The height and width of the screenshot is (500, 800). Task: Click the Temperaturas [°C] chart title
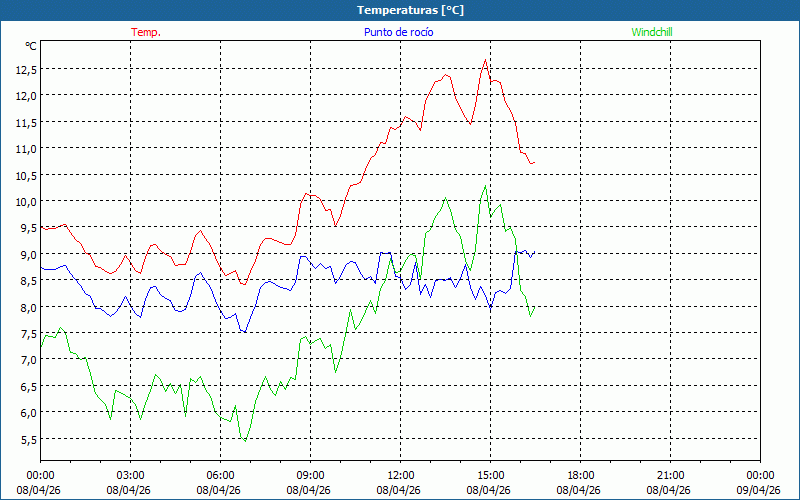click(410, 10)
